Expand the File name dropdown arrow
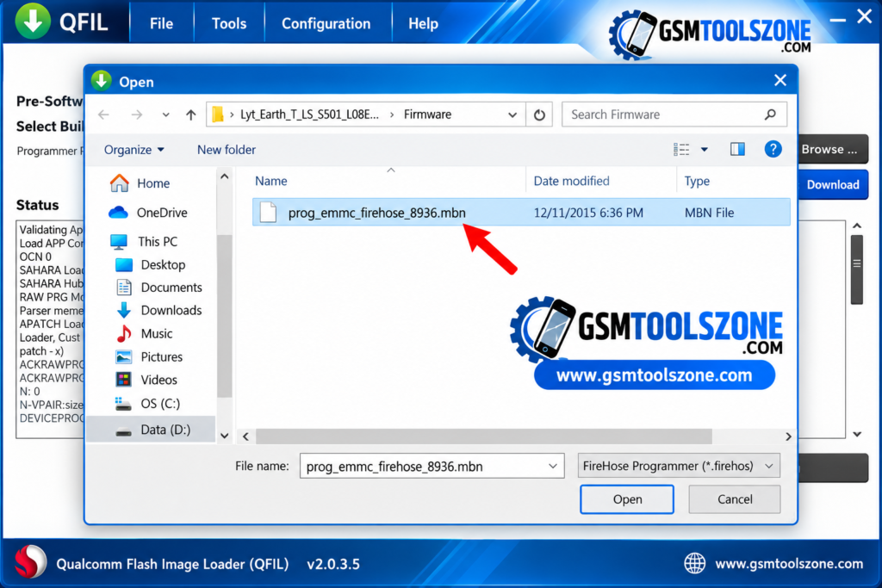This screenshot has width=882, height=588. click(x=553, y=467)
